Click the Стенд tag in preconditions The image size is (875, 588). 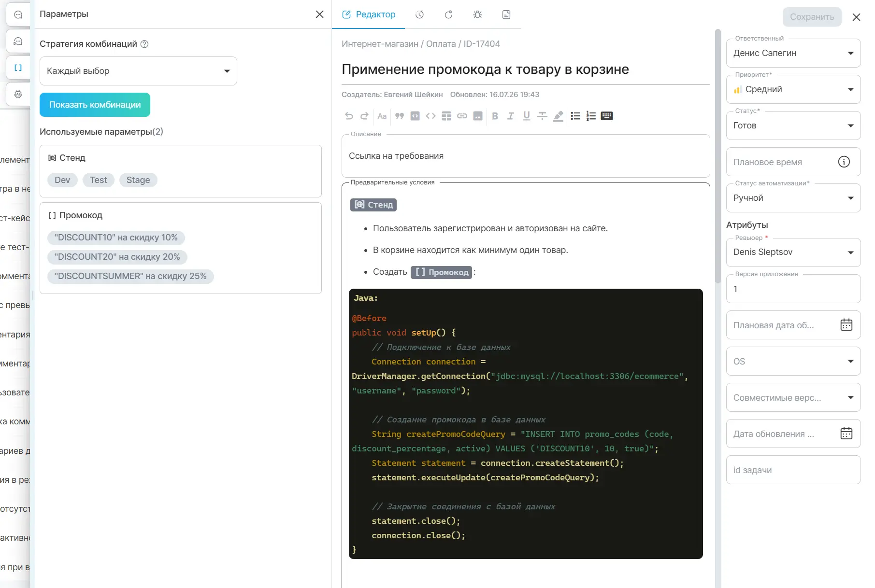click(373, 205)
